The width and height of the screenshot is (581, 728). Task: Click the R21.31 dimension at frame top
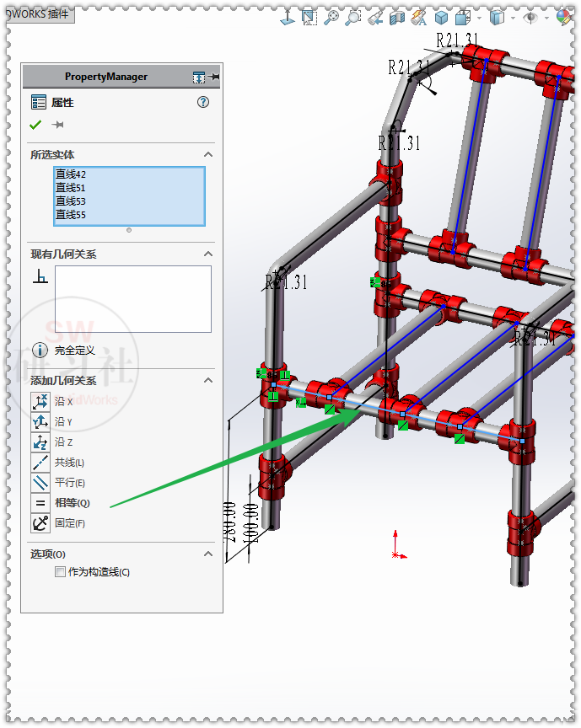[x=457, y=40]
